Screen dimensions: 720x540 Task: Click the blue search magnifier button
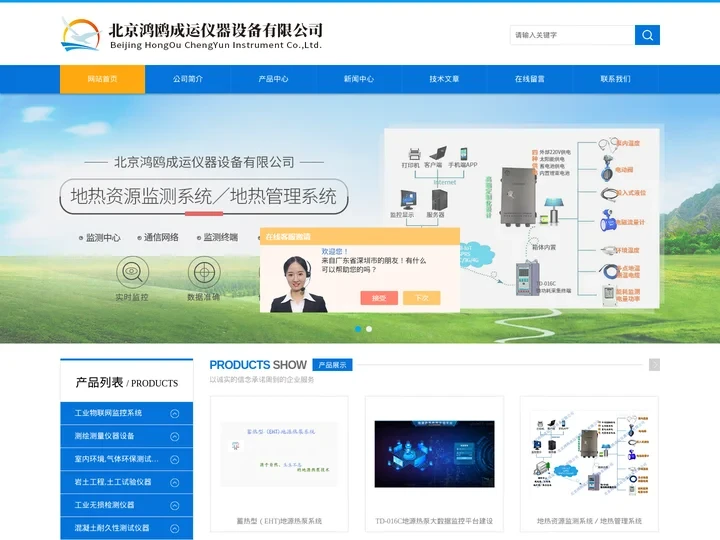point(647,35)
